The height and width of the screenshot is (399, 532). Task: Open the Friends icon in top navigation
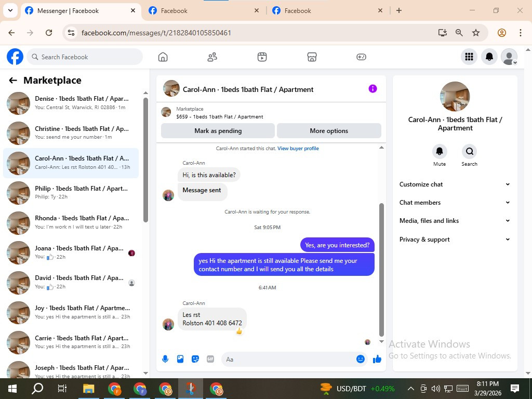tap(212, 57)
